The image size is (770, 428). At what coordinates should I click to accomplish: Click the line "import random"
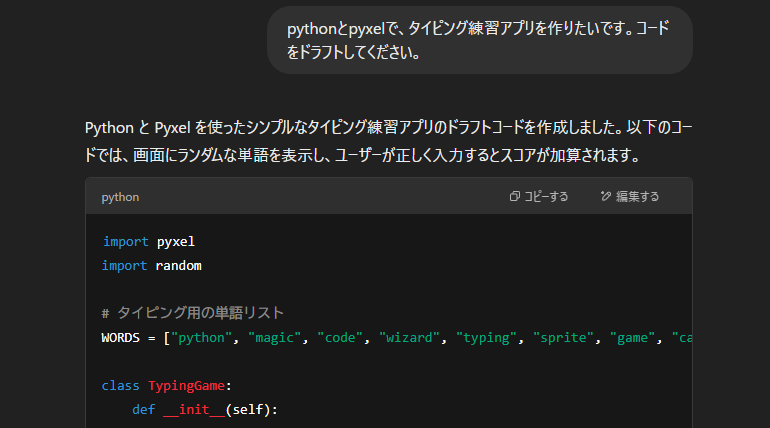(152, 266)
